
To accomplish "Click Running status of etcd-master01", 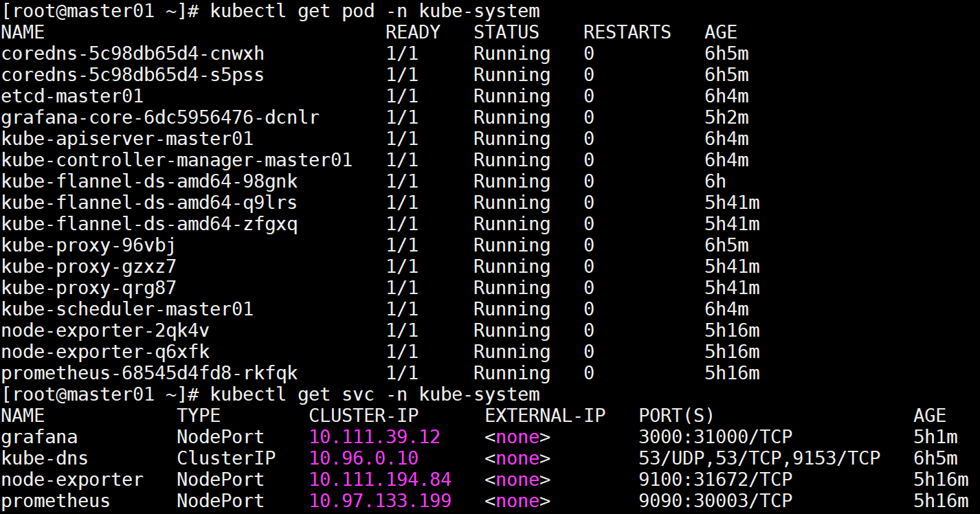I will (x=512, y=96).
